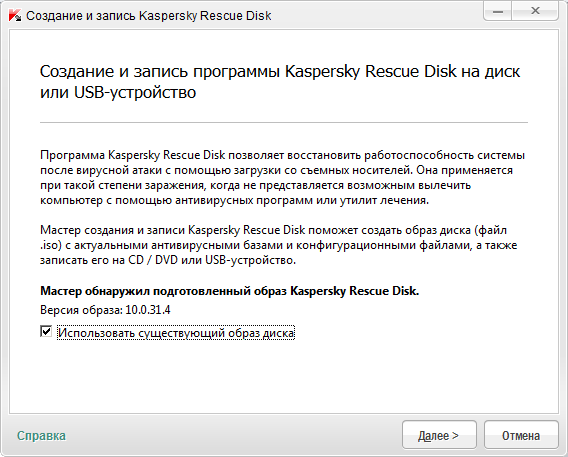Click the 'Версия образа:' label
This screenshot has width=568, height=457.
pos(82,310)
